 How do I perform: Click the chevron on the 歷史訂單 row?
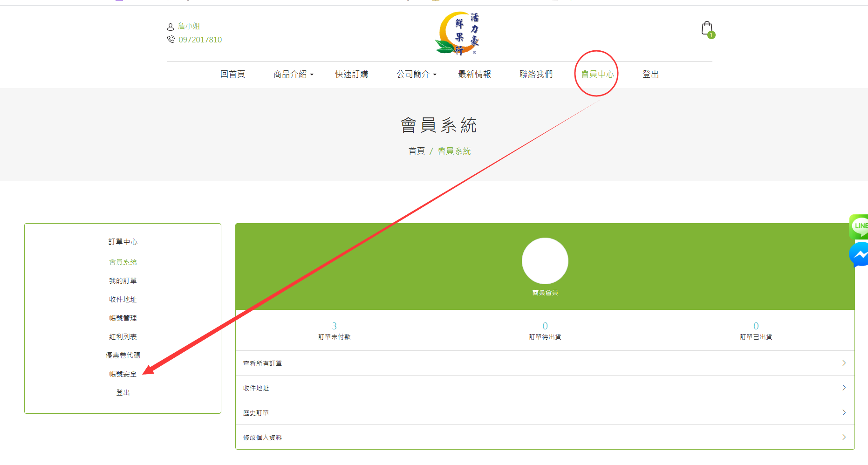point(844,412)
